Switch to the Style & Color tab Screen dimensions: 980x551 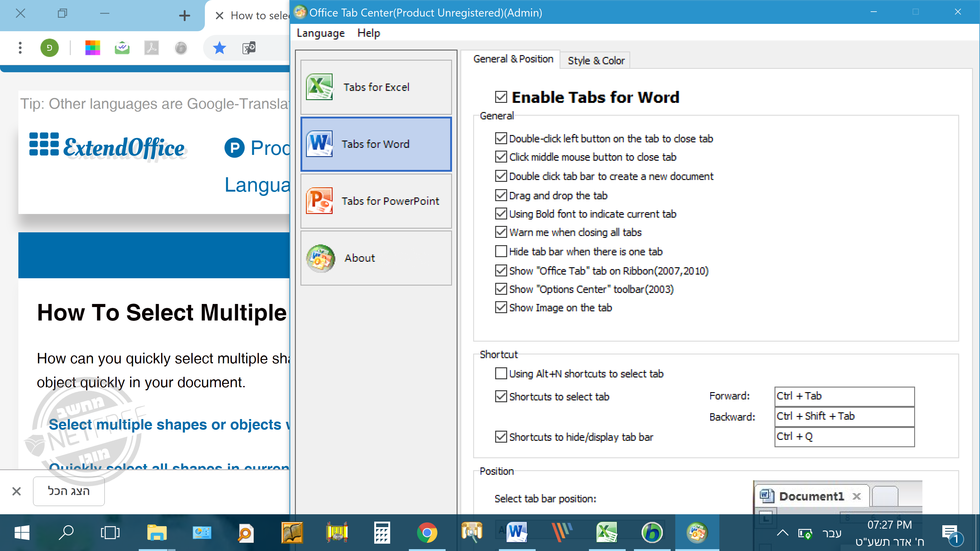click(x=596, y=61)
